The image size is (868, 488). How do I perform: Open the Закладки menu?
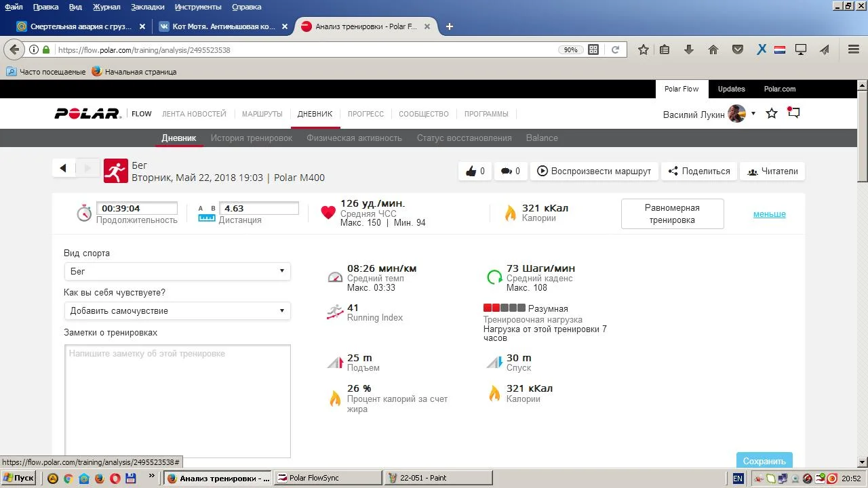(147, 7)
